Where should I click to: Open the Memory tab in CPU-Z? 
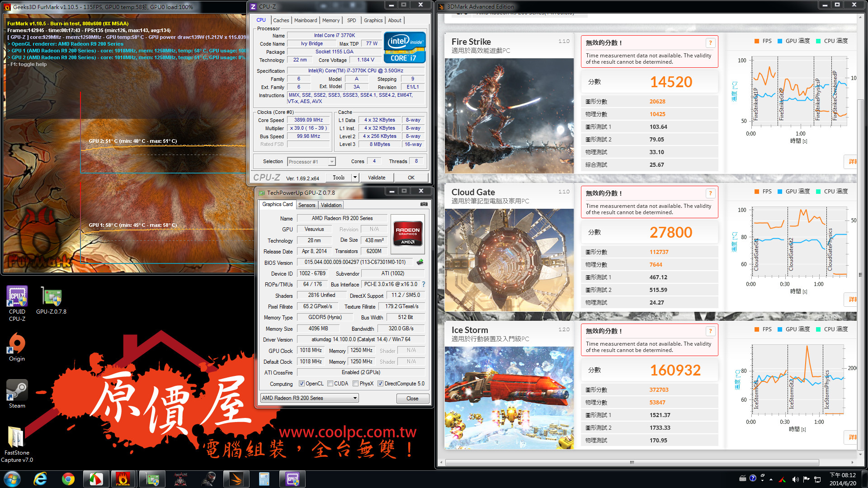(331, 20)
